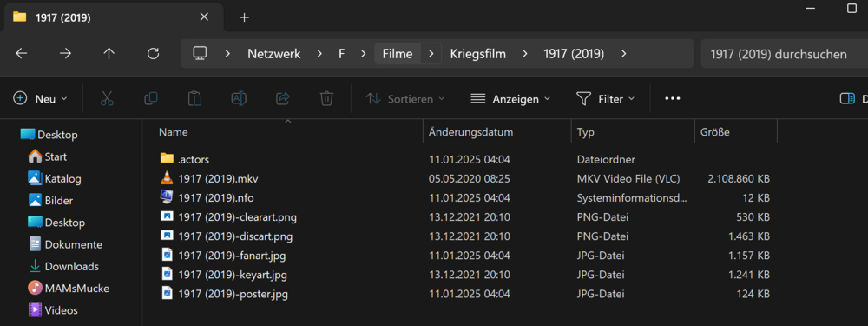Close the 1917 (2019) tab

point(204,17)
